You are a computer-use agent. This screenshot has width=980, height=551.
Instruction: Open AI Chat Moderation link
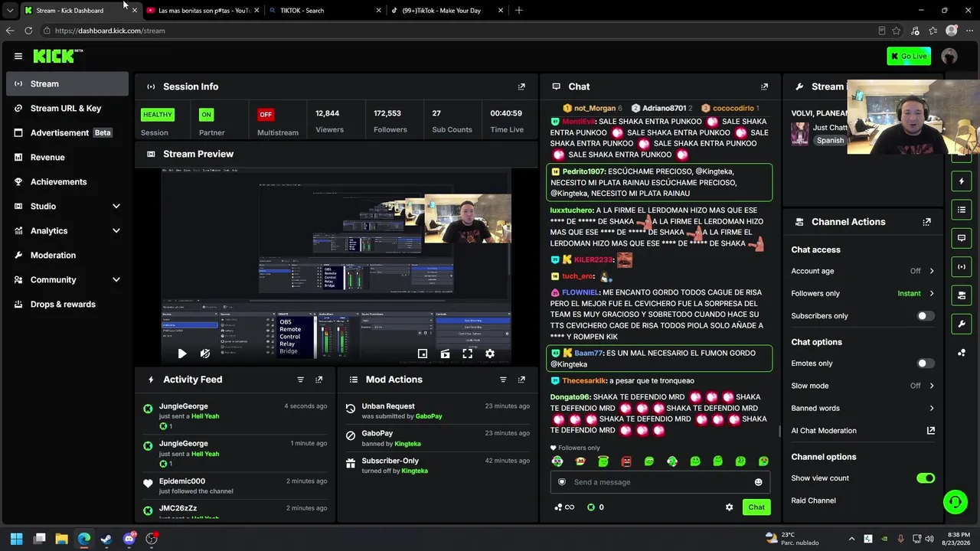coord(863,431)
